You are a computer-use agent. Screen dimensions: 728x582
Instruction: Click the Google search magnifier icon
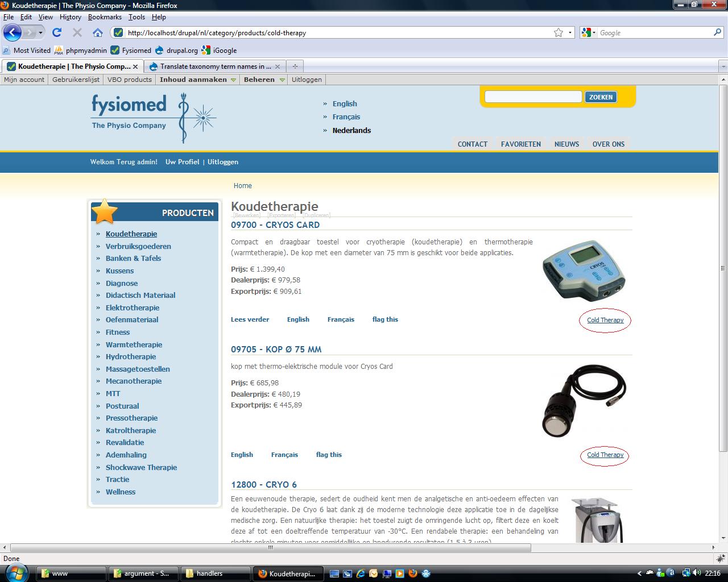coord(717,32)
